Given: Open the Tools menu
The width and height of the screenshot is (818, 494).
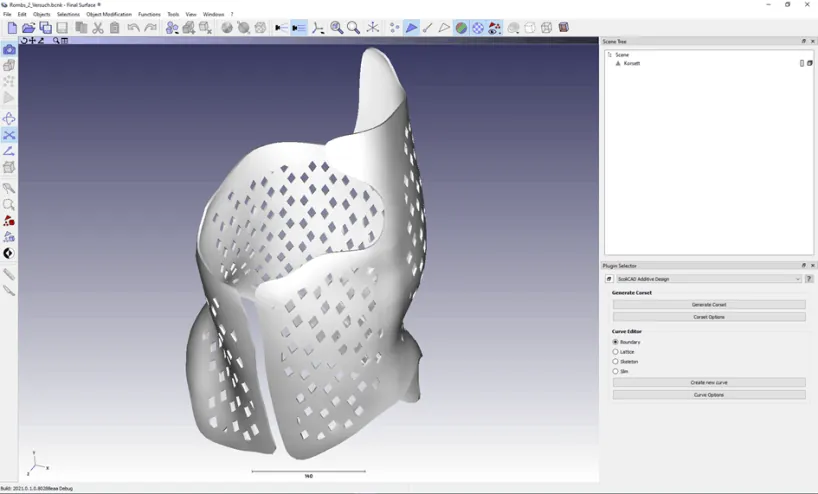Looking at the screenshot, I should (x=173, y=14).
